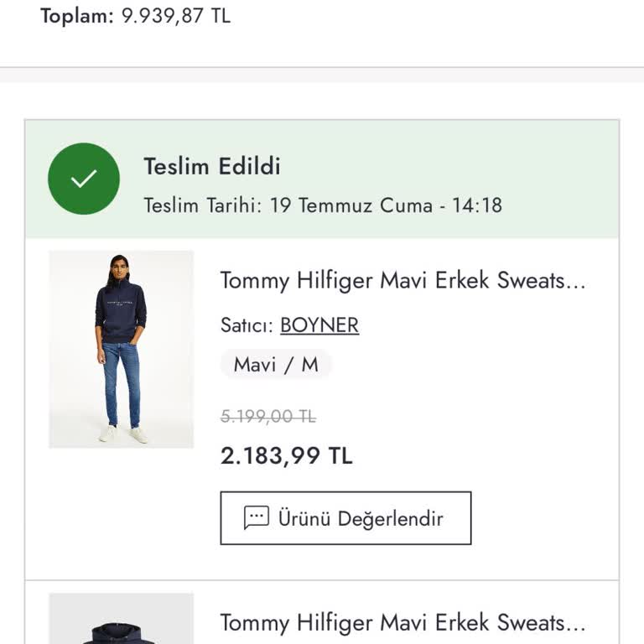Click the speech bubble review icon
This screenshot has height=644, width=644.
(x=256, y=517)
